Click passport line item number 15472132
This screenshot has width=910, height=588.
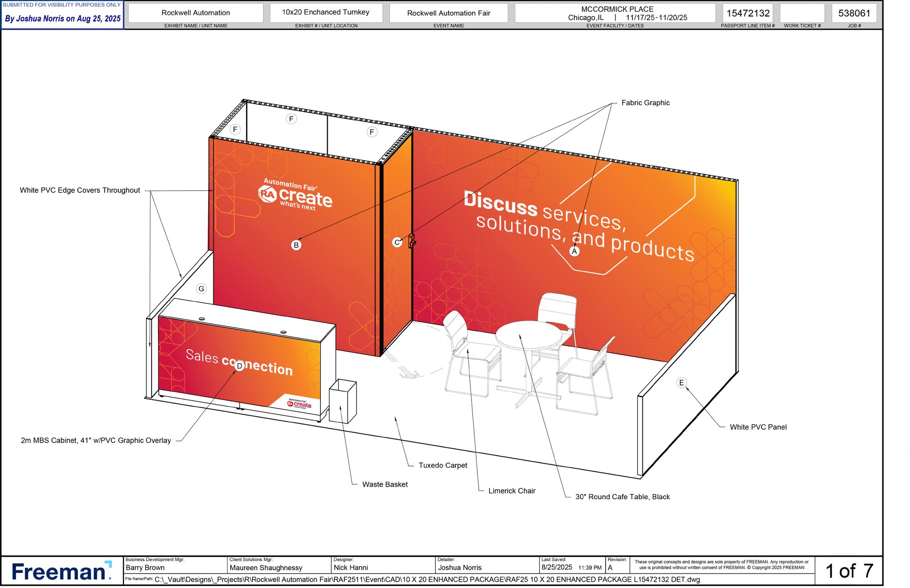click(748, 13)
